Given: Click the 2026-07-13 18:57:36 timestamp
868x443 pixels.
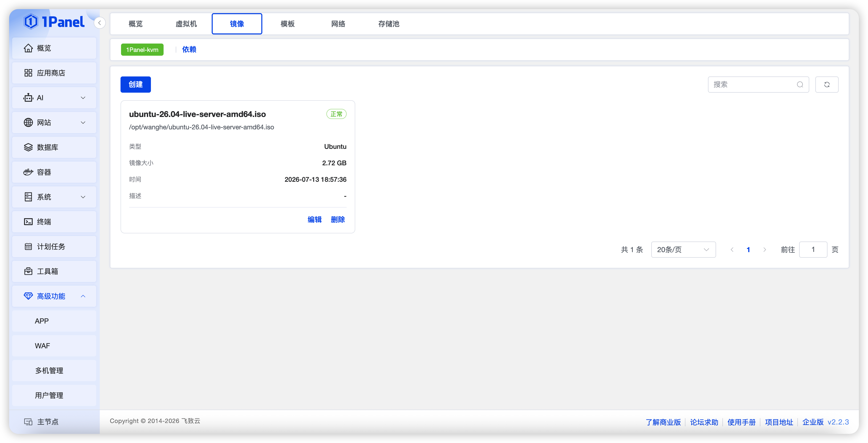Looking at the screenshot, I should tap(315, 179).
